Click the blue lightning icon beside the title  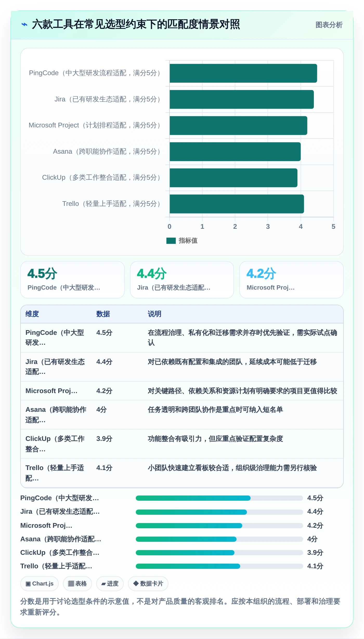coord(24,24)
